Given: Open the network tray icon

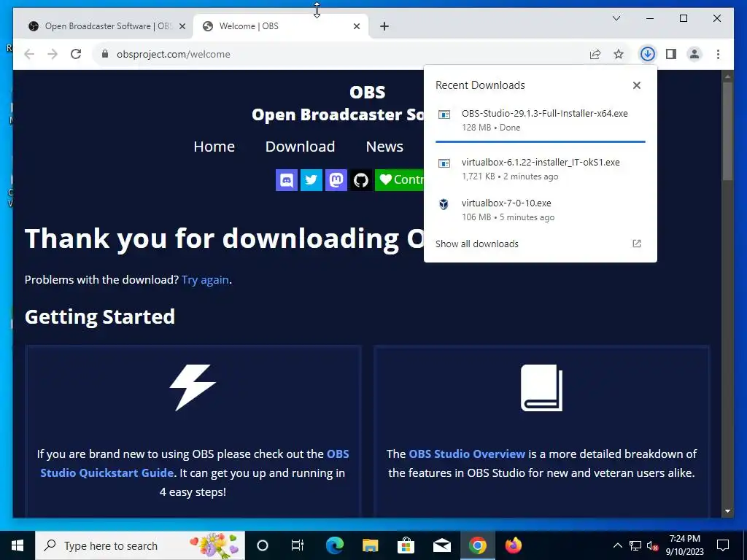Looking at the screenshot, I should [x=635, y=545].
